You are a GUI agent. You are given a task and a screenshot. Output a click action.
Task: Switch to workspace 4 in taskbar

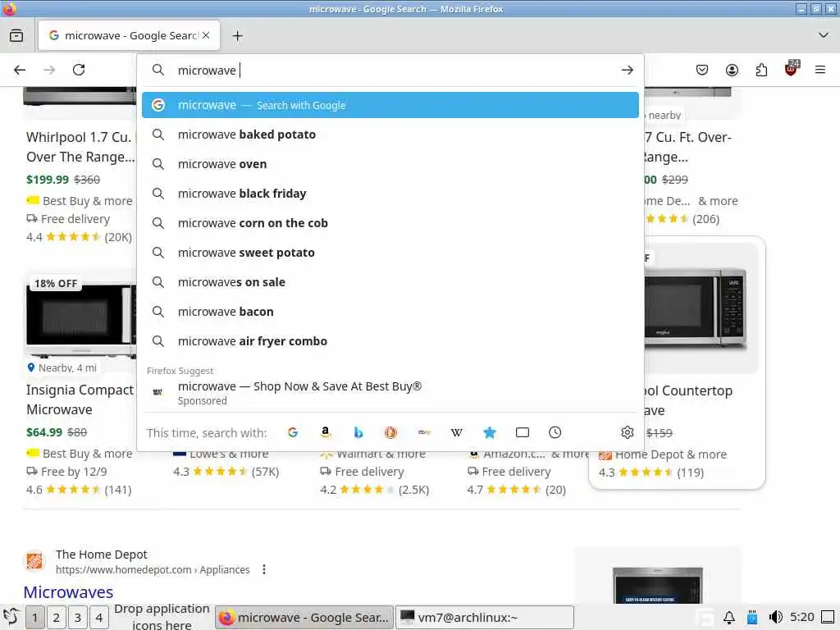(99, 618)
